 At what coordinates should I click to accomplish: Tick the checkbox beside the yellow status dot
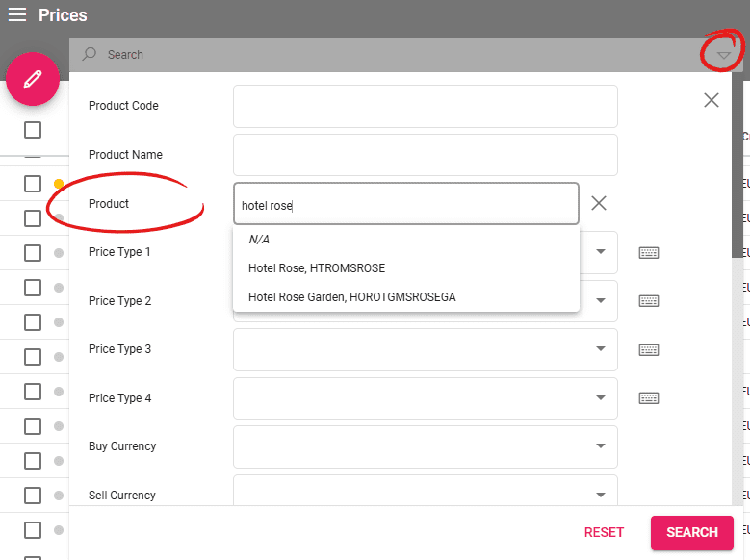click(x=33, y=184)
